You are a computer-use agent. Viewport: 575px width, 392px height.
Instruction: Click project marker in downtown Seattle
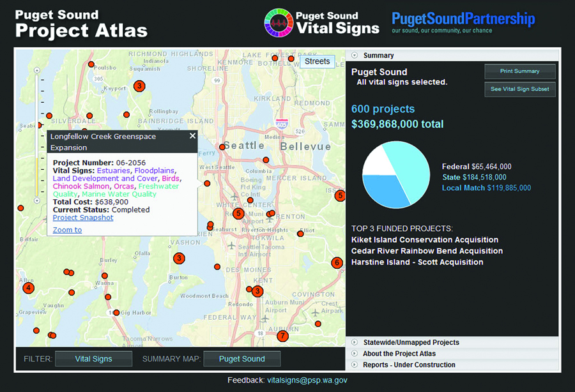click(222, 147)
